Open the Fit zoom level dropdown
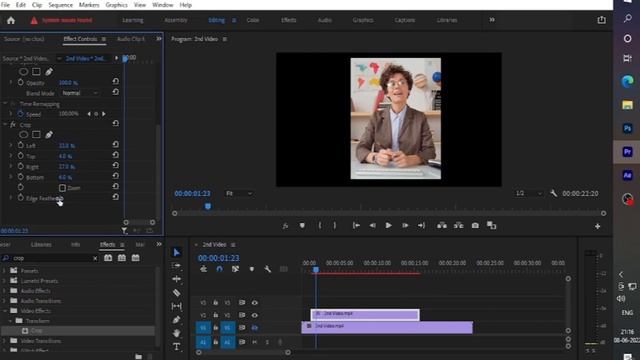Screen dimensions: 640x360 pyautogui.click(x=239, y=193)
